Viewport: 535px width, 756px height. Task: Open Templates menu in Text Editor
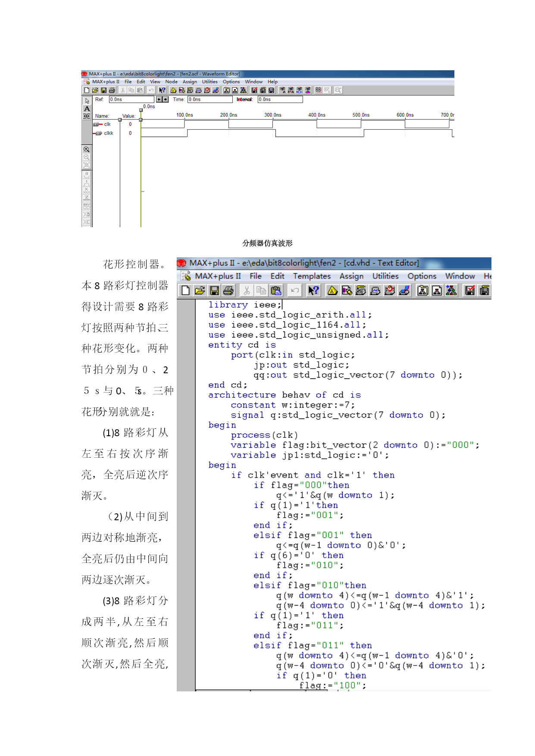pos(312,276)
